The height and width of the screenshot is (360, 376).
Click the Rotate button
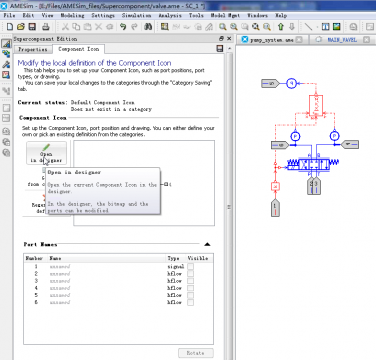tap(196, 353)
